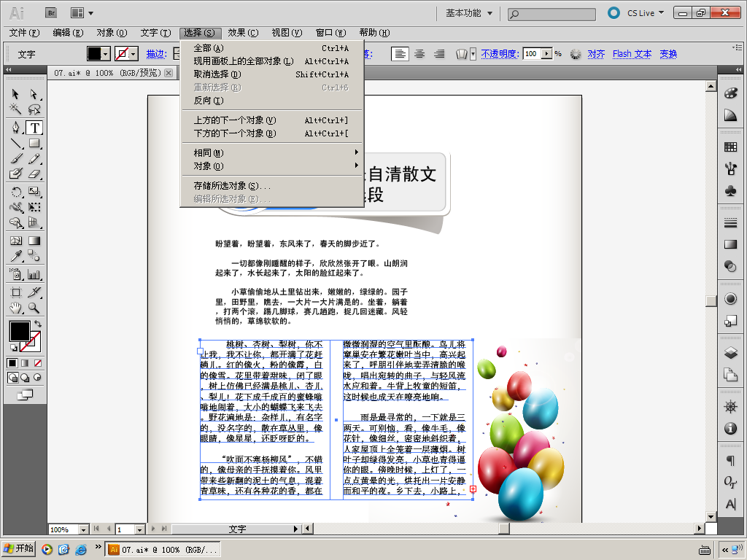Pick the Eyedropper tool

[16, 256]
